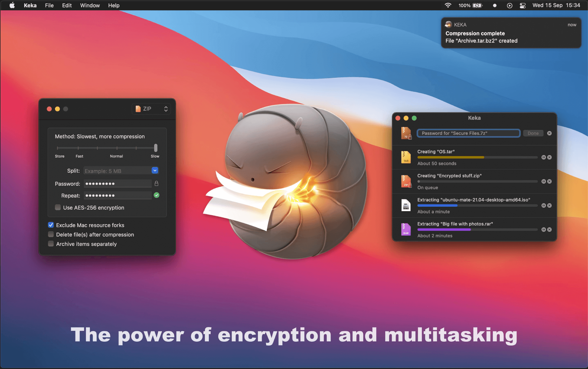Click the Keka task window title
588x369 pixels.
tap(474, 118)
